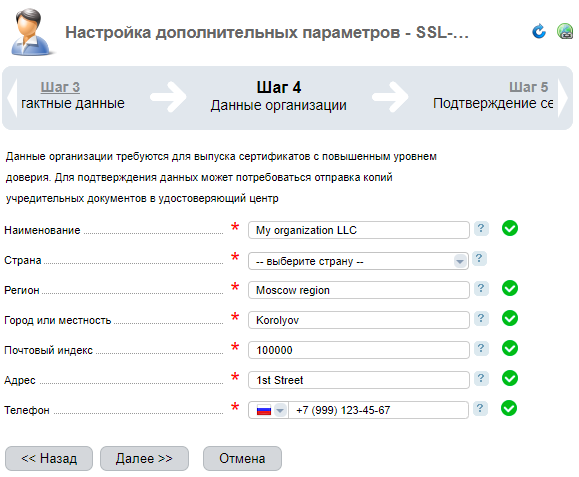
Task: Select Шаг 5 step in wizard
Action: pyautogui.click(x=528, y=87)
